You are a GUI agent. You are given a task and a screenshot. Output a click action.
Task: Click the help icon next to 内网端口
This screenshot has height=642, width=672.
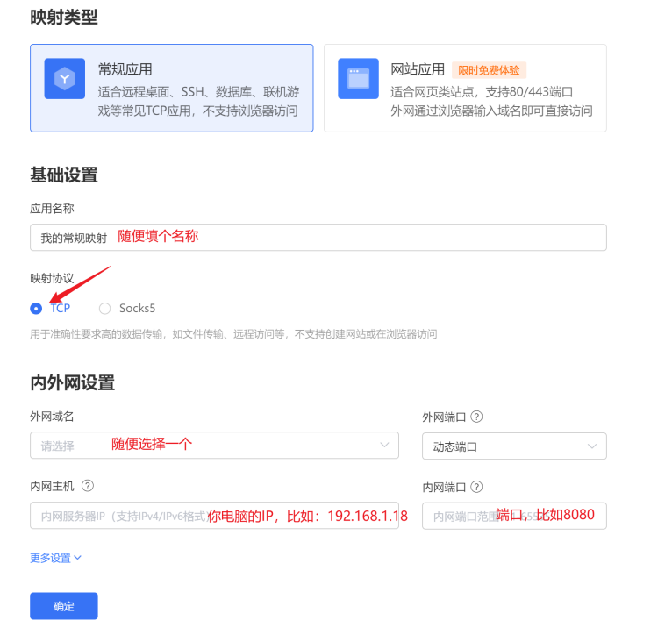[x=476, y=487]
